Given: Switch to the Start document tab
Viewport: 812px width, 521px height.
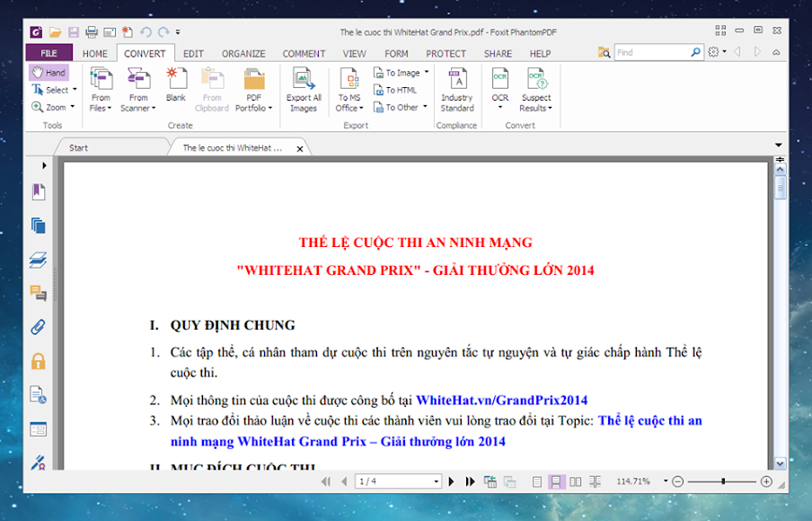Looking at the screenshot, I should tap(79, 147).
